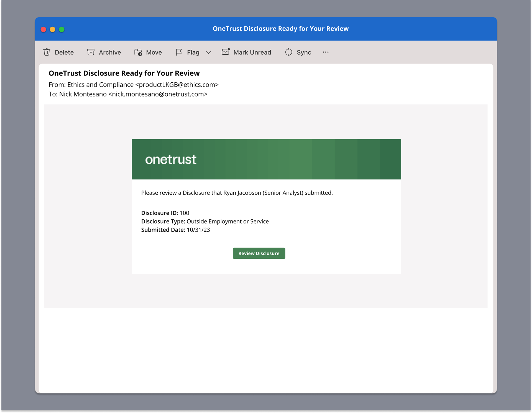
Task: Click the Delete label in toolbar
Action: click(64, 52)
